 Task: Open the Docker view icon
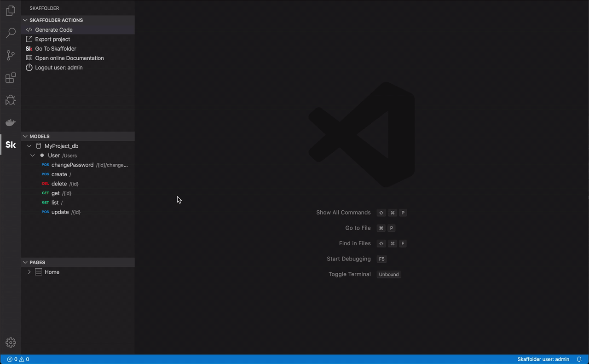(x=11, y=122)
